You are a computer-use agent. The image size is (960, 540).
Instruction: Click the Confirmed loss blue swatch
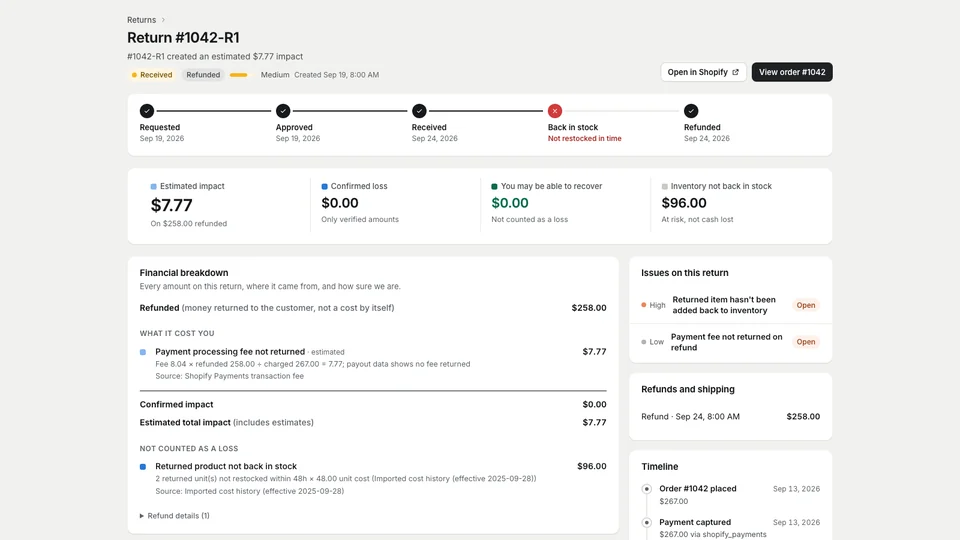324,186
